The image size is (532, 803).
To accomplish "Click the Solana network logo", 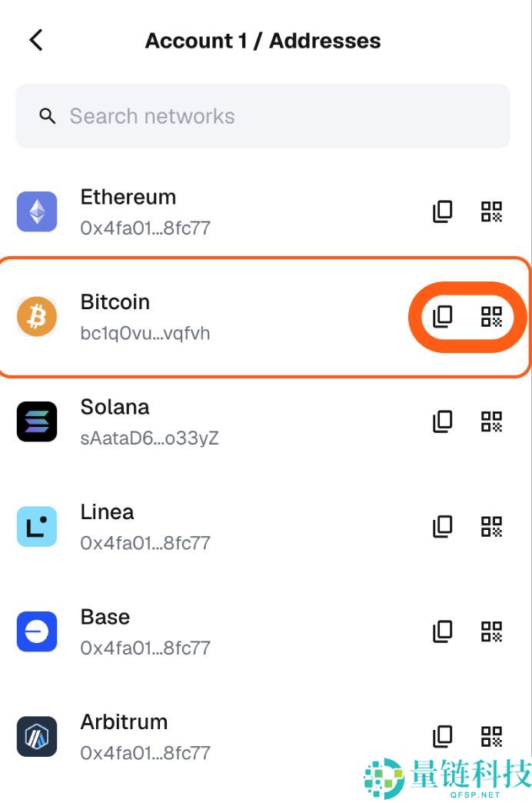I will pyautogui.click(x=36, y=421).
